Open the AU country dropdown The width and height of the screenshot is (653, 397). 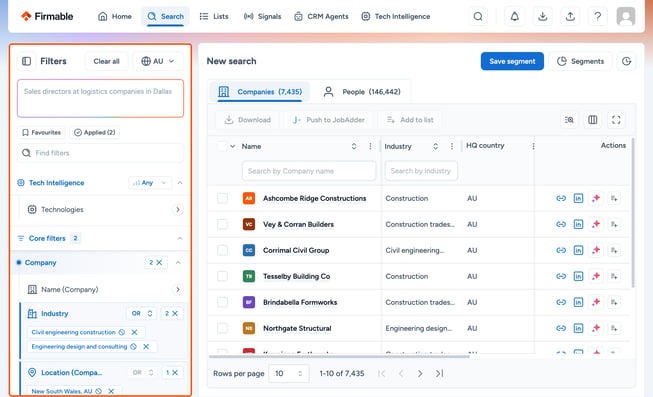[x=158, y=61]
